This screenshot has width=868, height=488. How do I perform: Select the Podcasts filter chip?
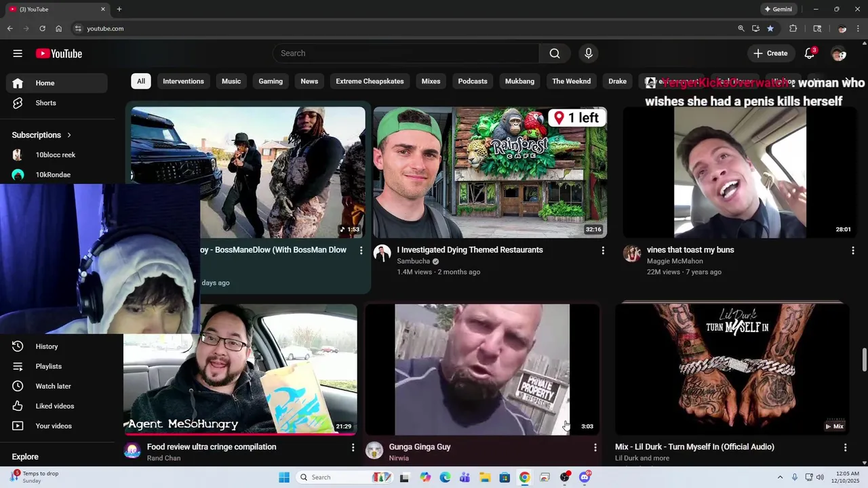click(473, 81)
